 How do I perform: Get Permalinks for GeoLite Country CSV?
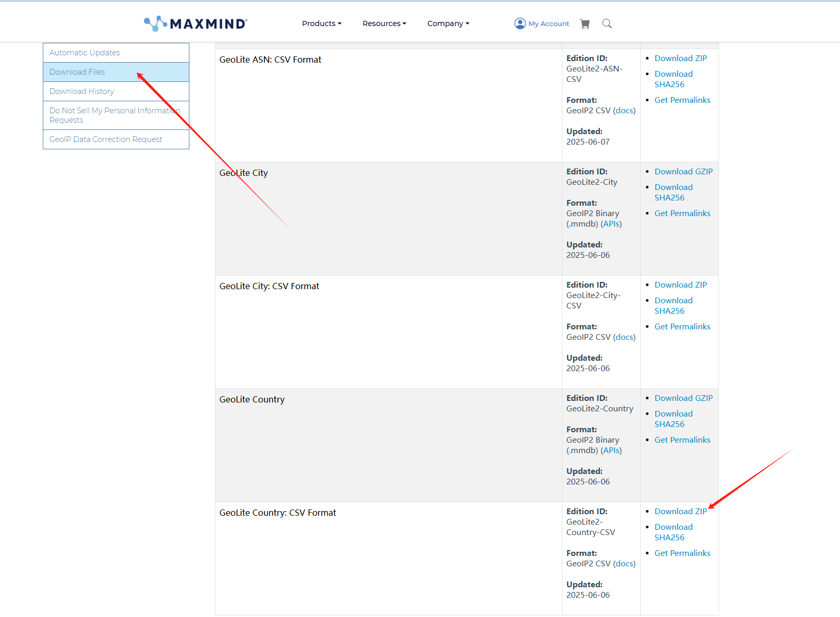(682, 553)
